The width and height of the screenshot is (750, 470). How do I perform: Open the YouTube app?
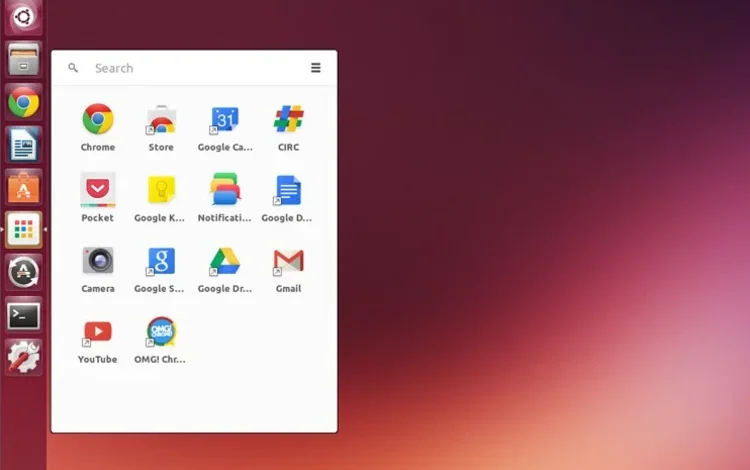click(98, 332)
